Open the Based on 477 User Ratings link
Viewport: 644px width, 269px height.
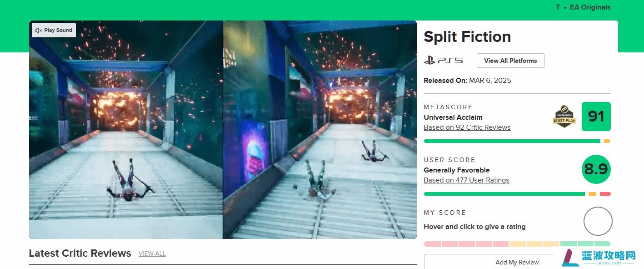tap(466, 180)
